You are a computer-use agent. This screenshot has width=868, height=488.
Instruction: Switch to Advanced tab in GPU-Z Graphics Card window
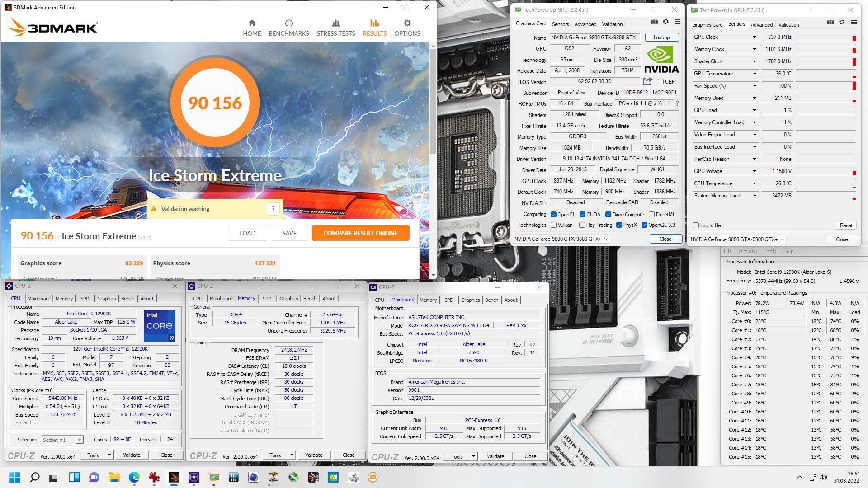click(x=585, y=24)
